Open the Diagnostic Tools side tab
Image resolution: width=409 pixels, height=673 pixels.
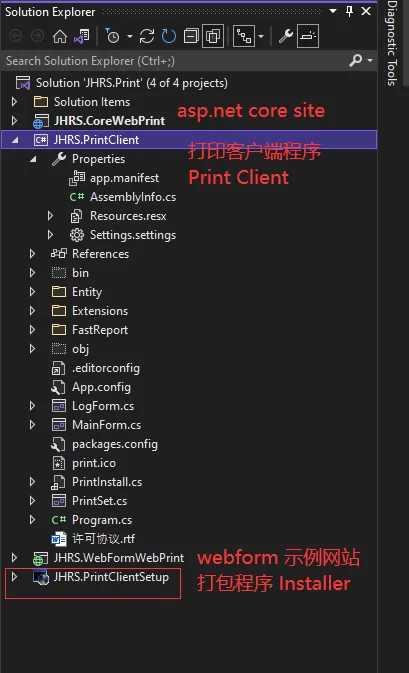[391, 43]
